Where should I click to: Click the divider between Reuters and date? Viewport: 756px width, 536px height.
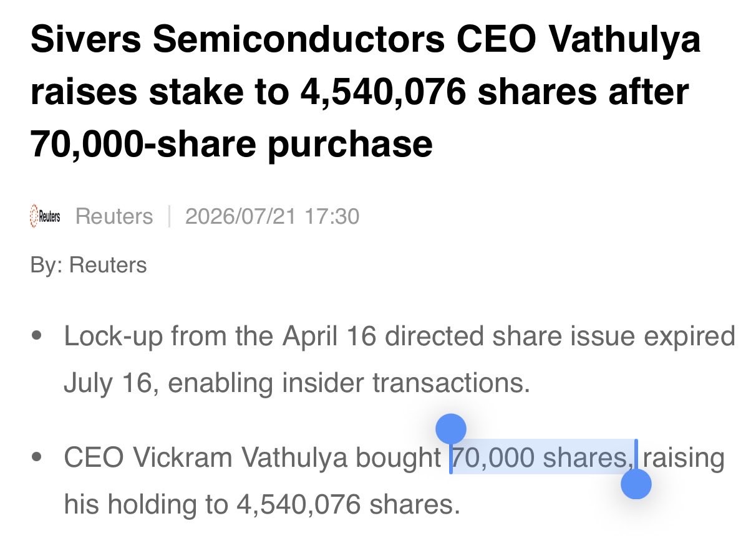[x=169, y=216]
